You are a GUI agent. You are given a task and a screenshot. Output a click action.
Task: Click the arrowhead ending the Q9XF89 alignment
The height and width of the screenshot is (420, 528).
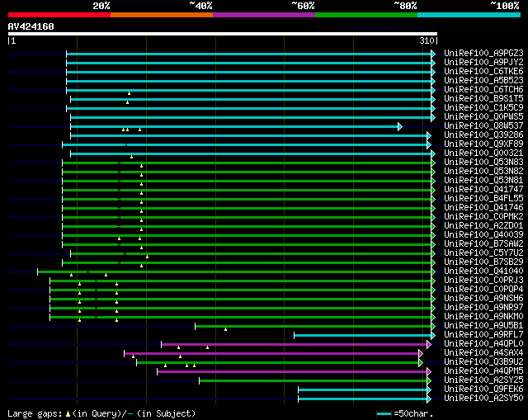click(x=429, y=145)
